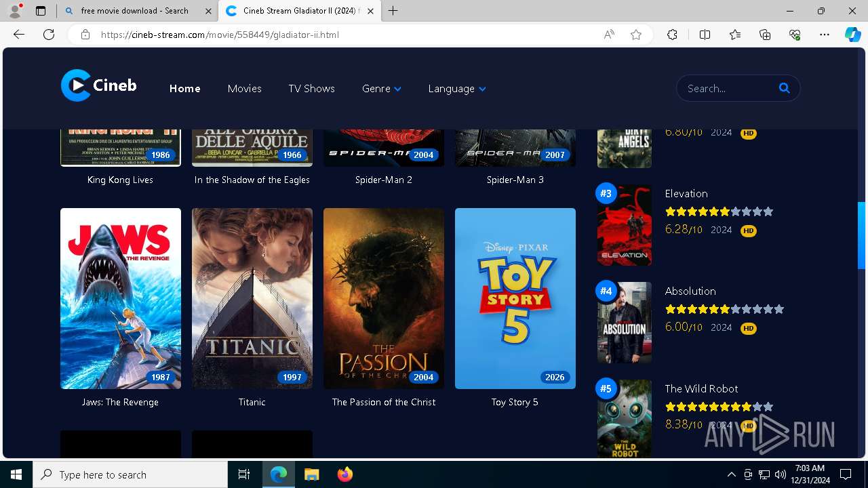Open a new browser tab
This screenshot has height=488, width=868.
coord(393,11)
